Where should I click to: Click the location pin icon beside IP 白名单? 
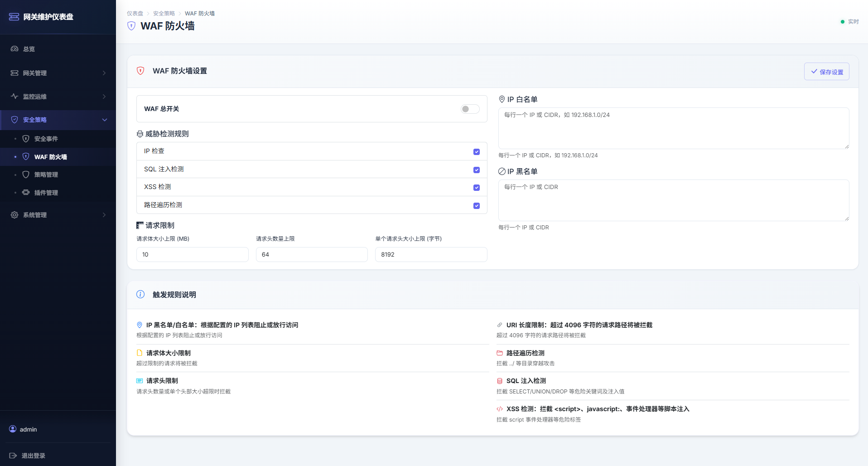[502, 99]
